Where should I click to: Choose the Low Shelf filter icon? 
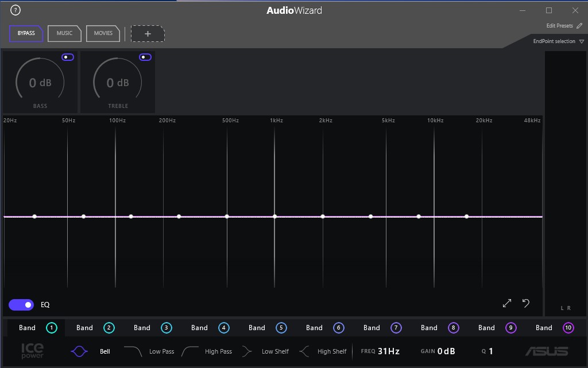click(x=247, y=351)
